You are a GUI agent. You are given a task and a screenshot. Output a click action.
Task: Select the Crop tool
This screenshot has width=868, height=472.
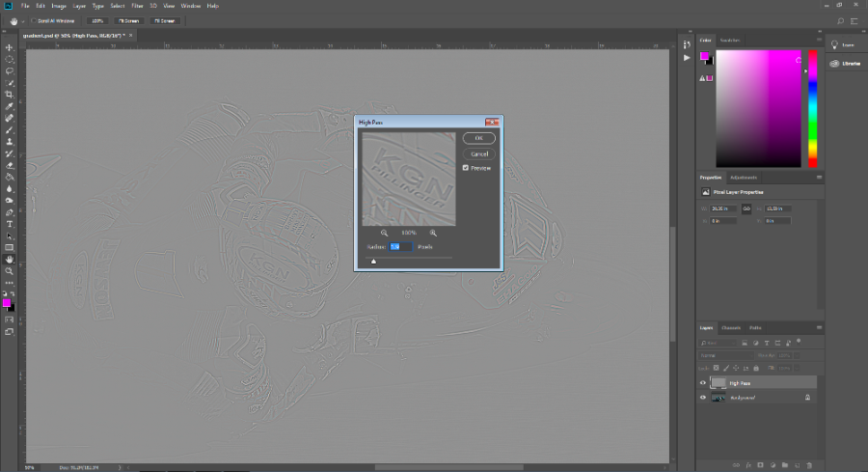pos(10,95)
